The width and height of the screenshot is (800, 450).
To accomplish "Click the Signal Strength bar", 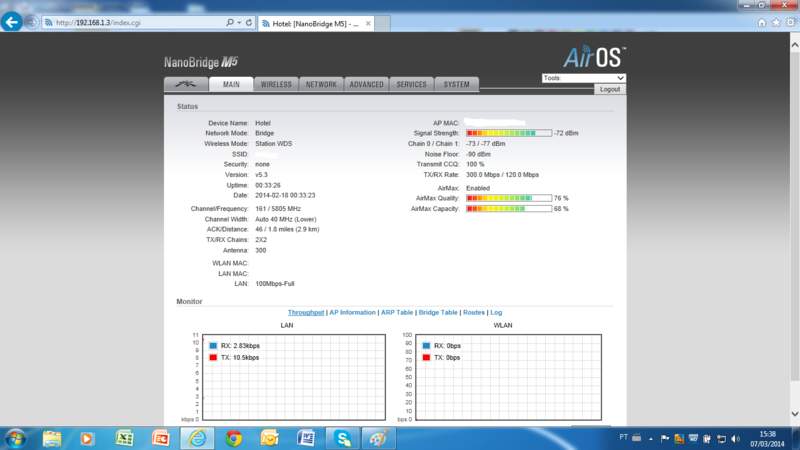I will pos(509,133).
